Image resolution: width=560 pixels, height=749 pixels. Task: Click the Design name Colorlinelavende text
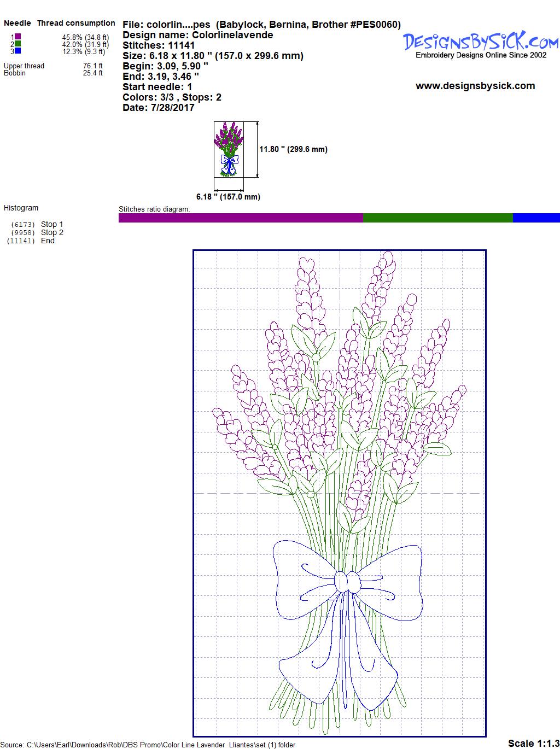coord(198,35)
